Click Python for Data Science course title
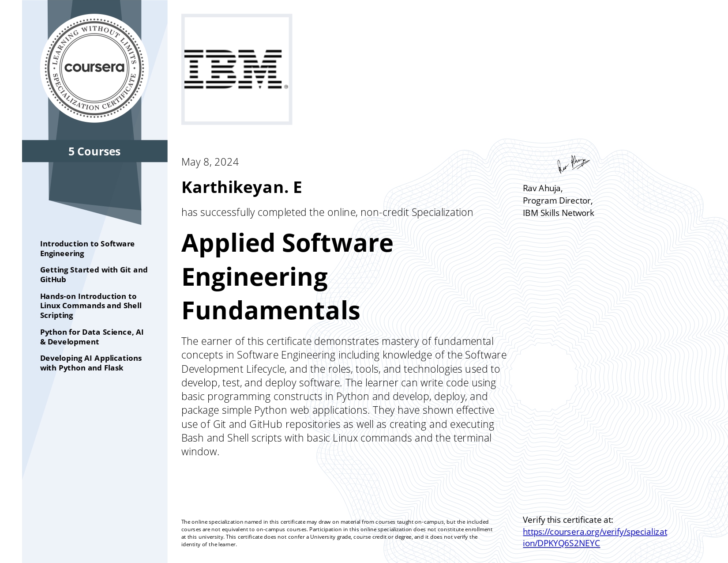Viewport: 728px width, 563px height. (x=91, y=337)
